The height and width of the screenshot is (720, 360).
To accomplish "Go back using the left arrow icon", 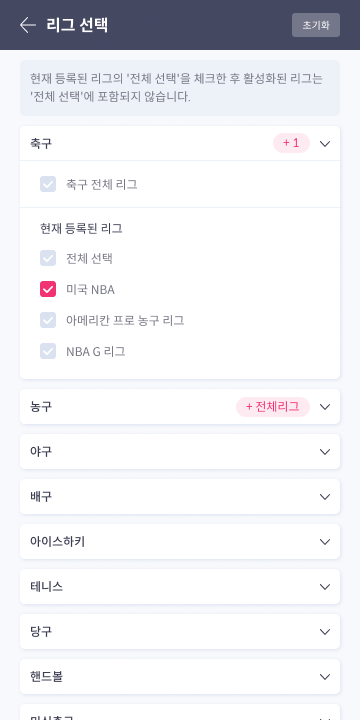I will 28,25.
